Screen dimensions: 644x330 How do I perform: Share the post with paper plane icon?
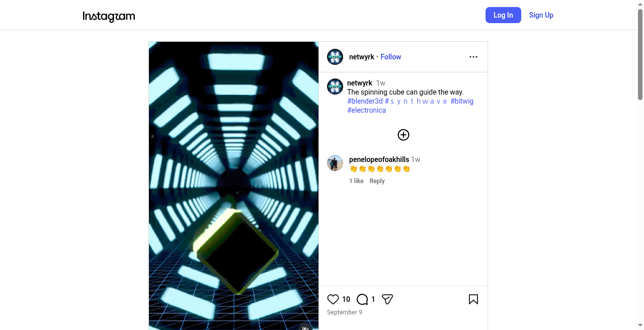point(387,299)
